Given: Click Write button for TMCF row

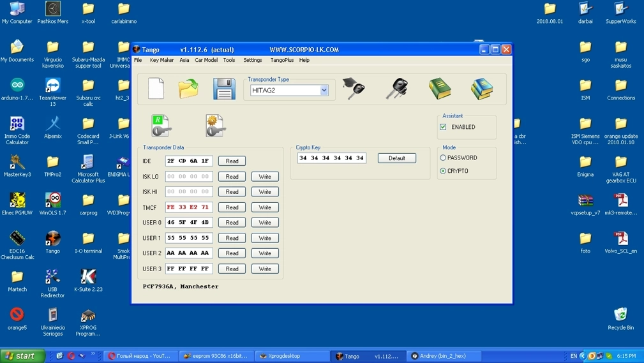Looking at the screenshot, I should [265, 207].
